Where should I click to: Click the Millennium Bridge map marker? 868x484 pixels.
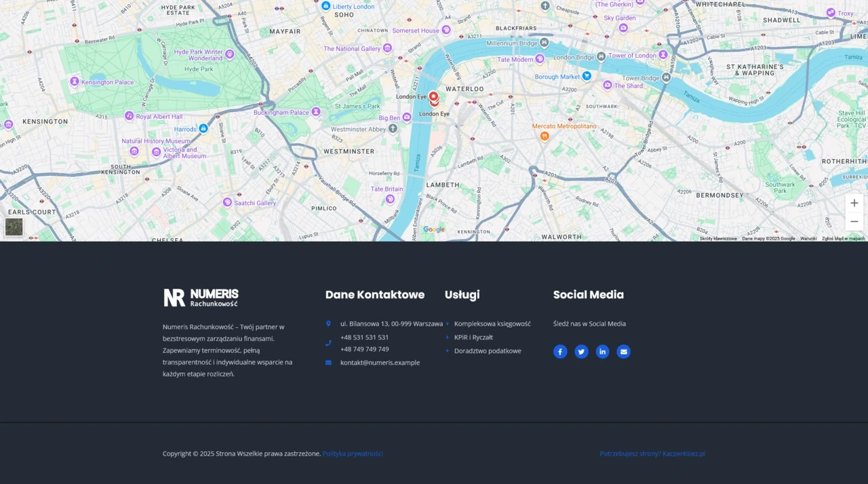(x=544, y=43)
